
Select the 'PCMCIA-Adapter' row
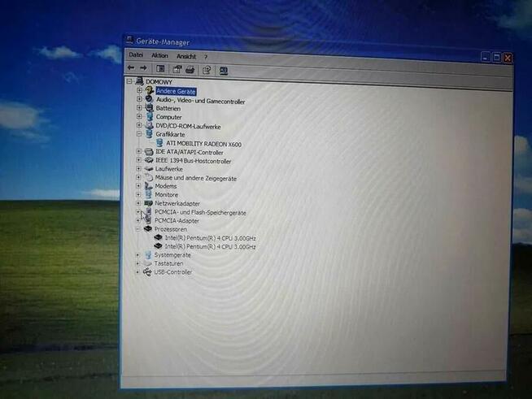[x=177, y=221]
